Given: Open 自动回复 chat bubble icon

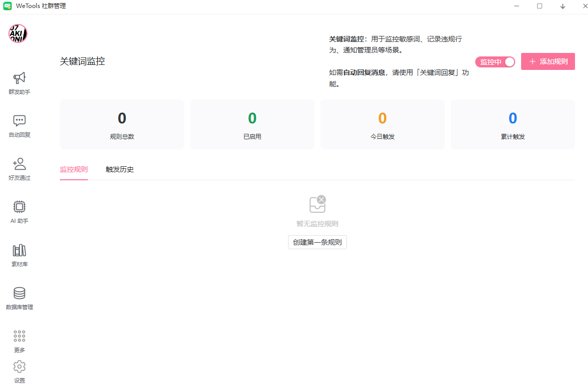Looking at the screenshot, I should [x=19, y=121].
